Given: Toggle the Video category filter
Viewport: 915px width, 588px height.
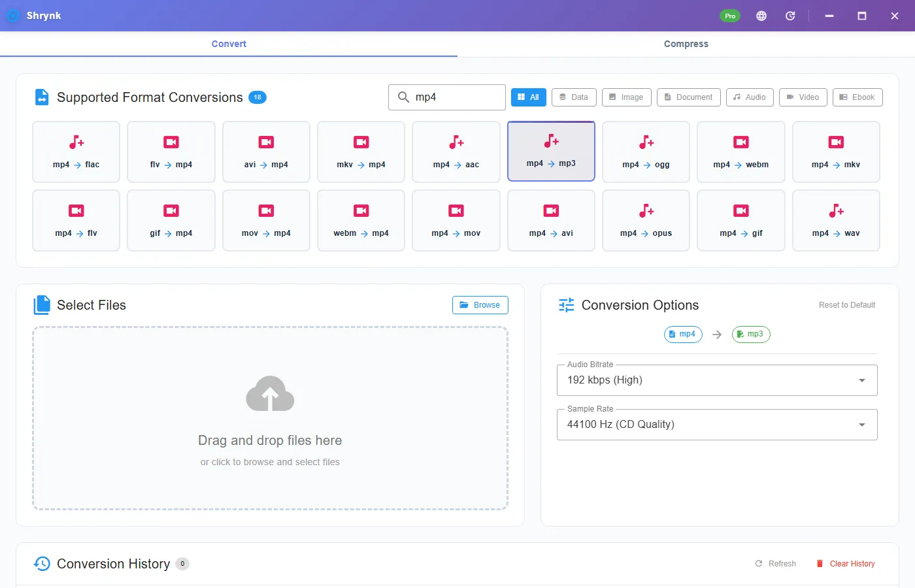Looking at the screenshot, I should click(803, 97).
